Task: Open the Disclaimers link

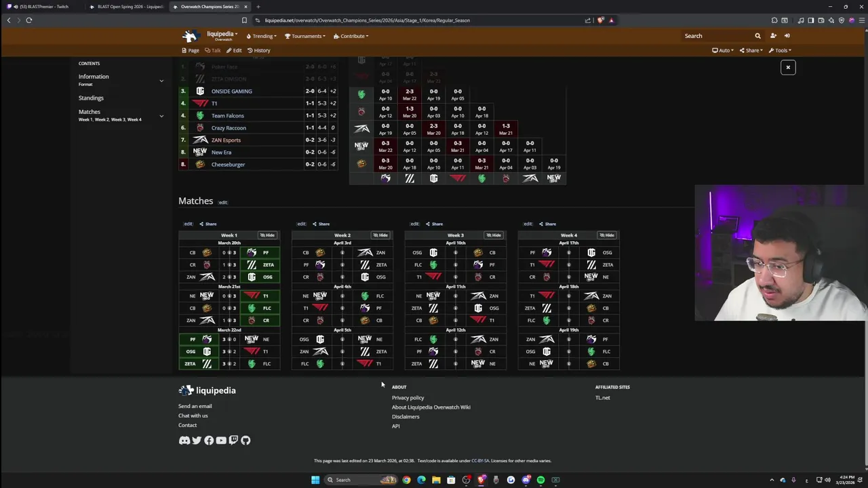Action: tap(406, 417)
